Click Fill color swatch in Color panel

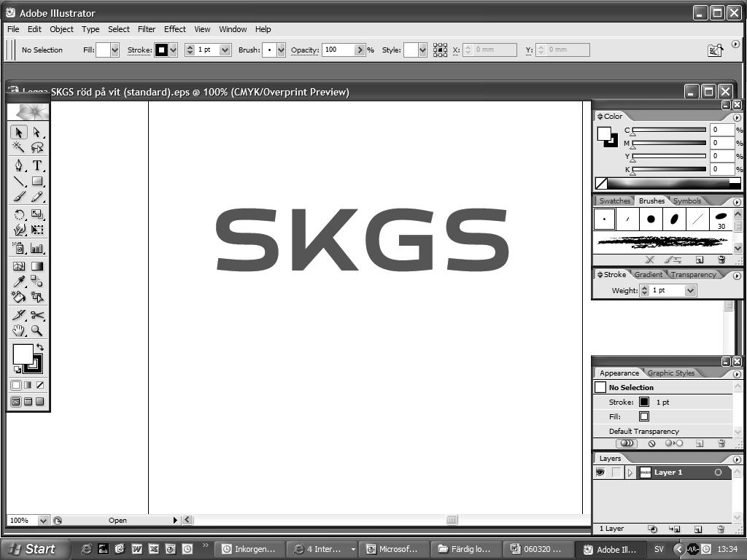tap(604, 134)
